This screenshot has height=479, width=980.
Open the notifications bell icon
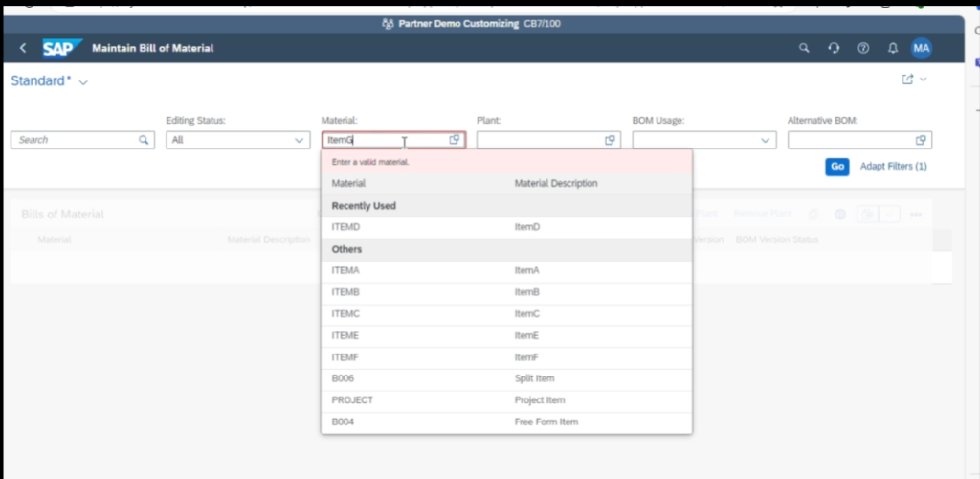click(892, 48)
